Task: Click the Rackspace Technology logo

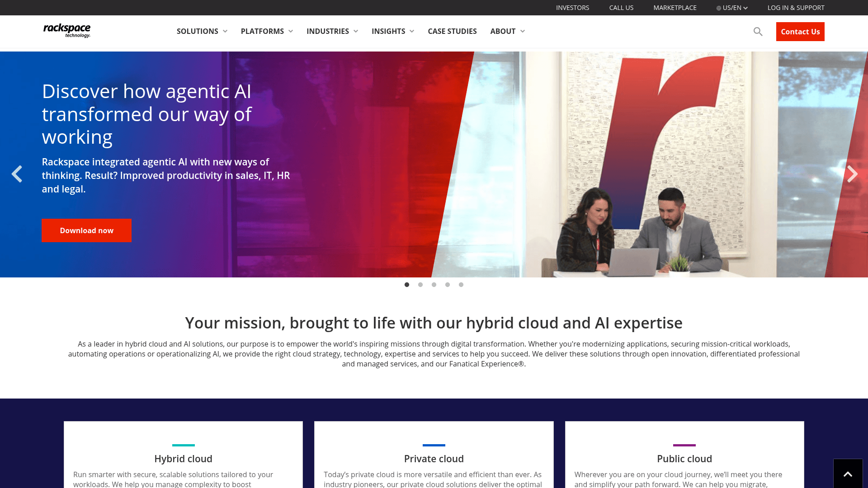Action: (66, 30)
